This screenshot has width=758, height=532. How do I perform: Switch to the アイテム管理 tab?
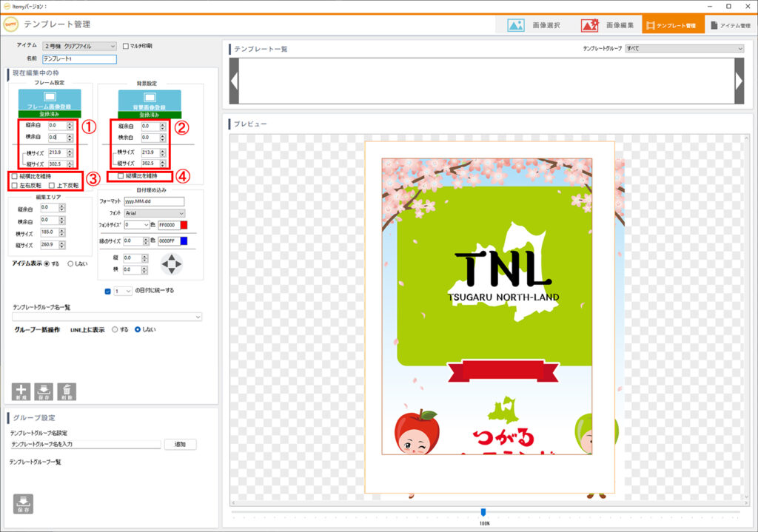(x=730, y=25)
